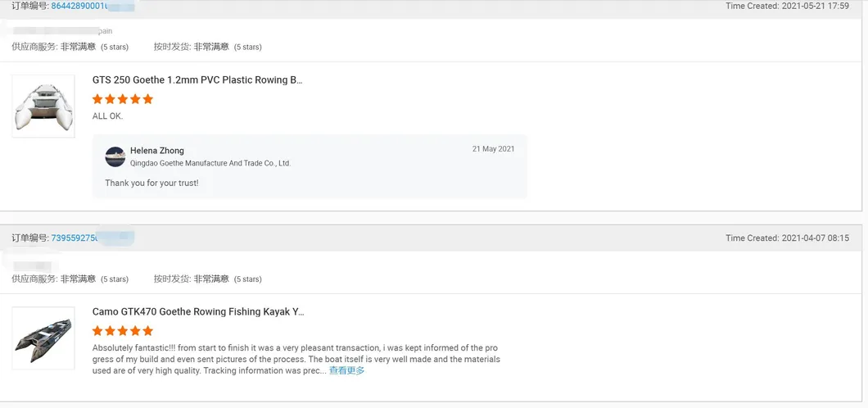Click last star of Camo GTK470 rating
This screenshot has width=868, height=408.
pos(147,331)
